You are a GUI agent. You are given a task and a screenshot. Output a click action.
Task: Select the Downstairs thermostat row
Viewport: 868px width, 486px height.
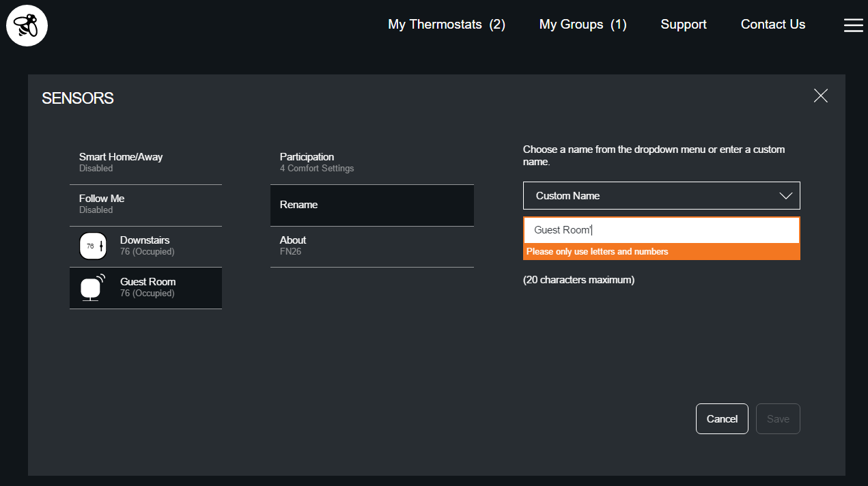click(145, 246)
